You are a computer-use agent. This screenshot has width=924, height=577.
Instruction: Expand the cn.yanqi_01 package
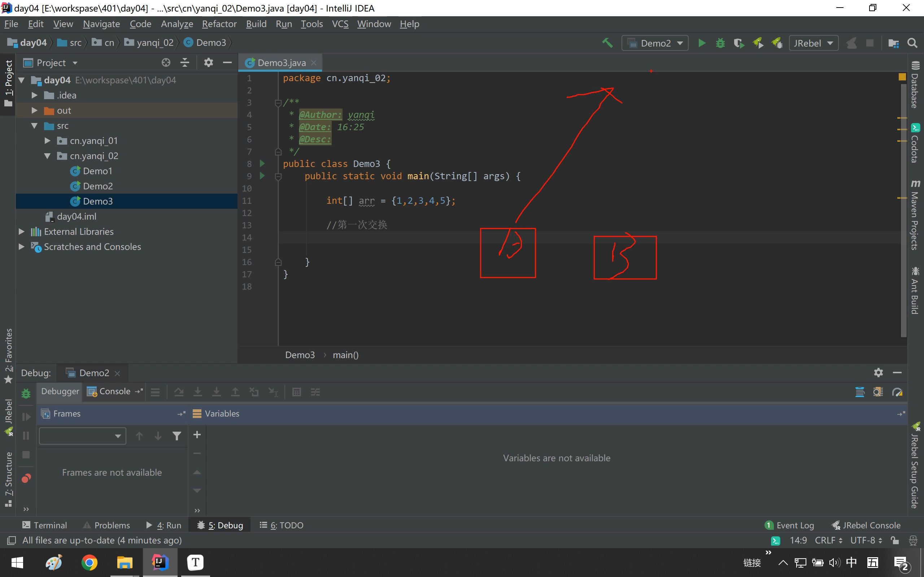[47, 141]
